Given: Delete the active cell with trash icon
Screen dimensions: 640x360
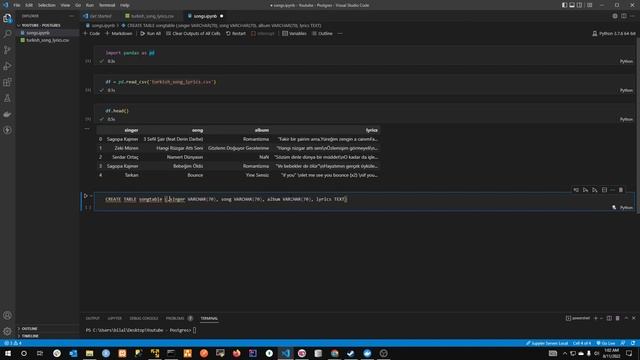Looking at the screenshot, I should point(621,190).
